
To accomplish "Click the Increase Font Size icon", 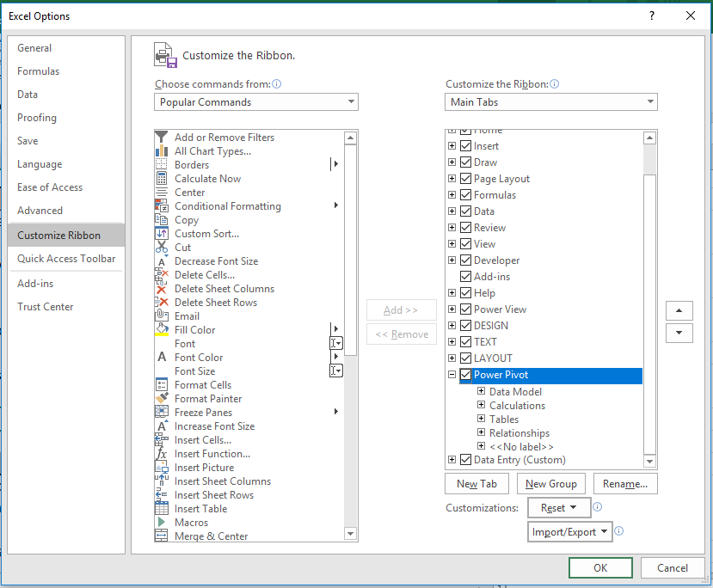I will (x=162, y=426).
